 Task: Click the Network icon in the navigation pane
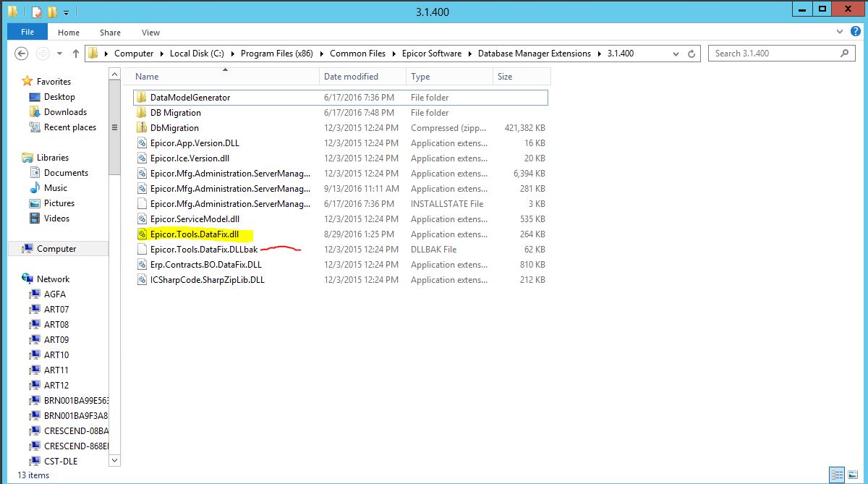point(27,279)
